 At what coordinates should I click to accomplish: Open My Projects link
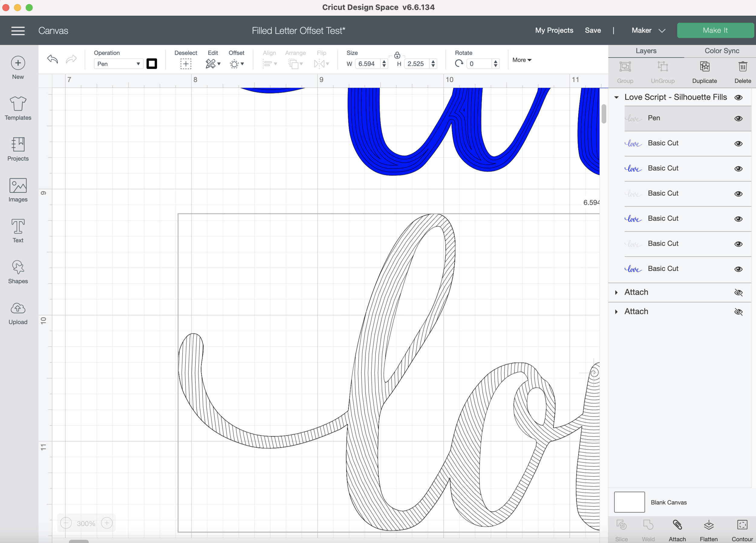click(x=554, y=30)
